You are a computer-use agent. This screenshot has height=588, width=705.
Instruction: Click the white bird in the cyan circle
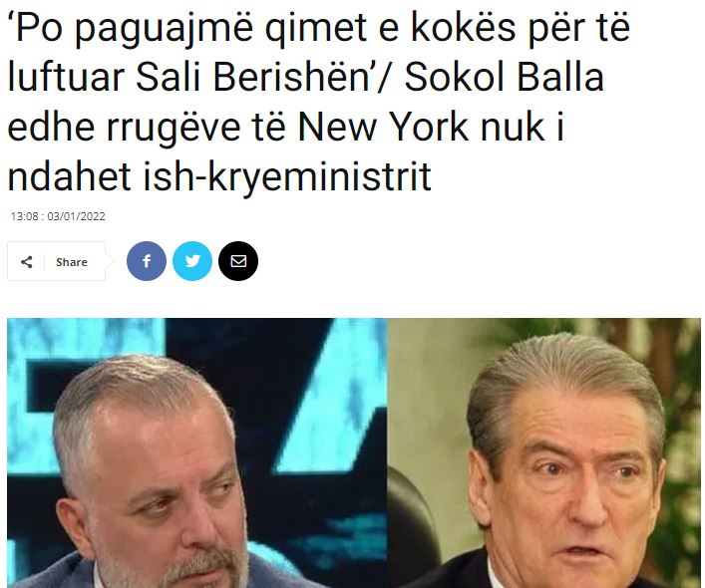coord(192,261)
